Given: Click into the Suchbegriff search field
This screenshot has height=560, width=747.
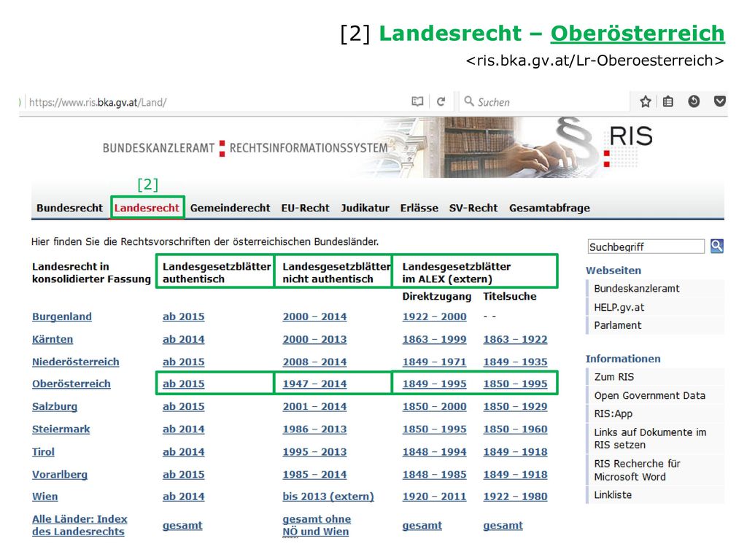Looking at the screenshot, I should [646, 246].
